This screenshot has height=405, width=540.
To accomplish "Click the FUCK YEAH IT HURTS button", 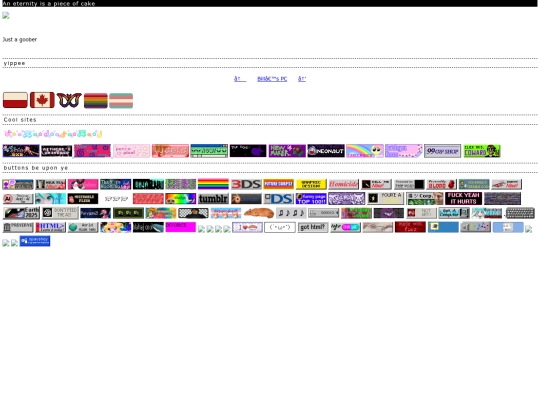I will point(463,199).
